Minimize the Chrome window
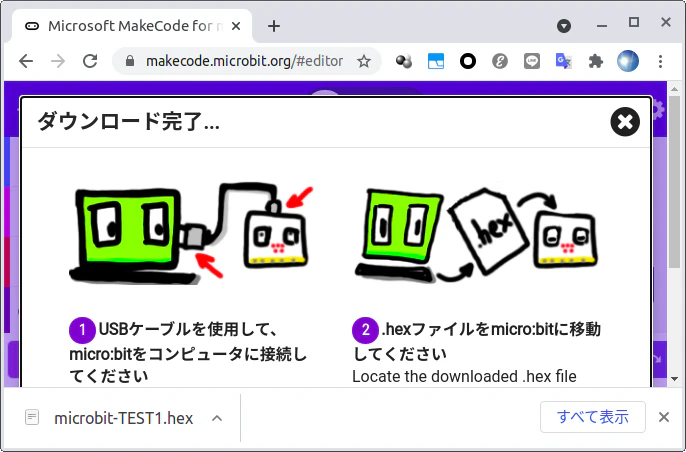 [602, 24]
